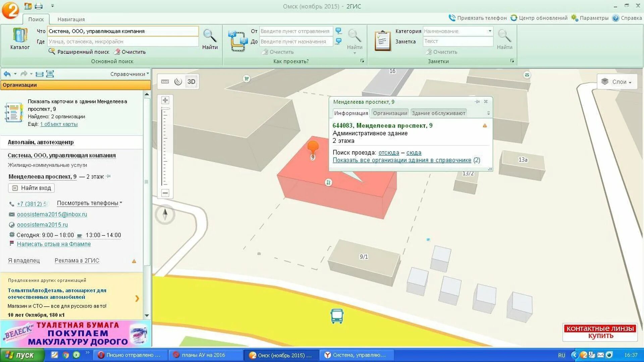The image size is (644, 362).
Task: Pin the Менделеева проспект, 9 popup
Action: point(477,102)
